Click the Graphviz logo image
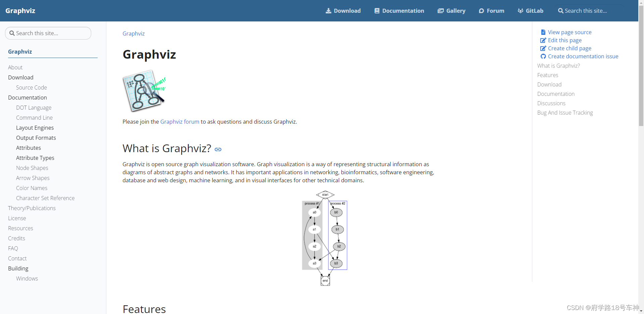The height and width of the screenshot is (314, 644). pos(145,90)
